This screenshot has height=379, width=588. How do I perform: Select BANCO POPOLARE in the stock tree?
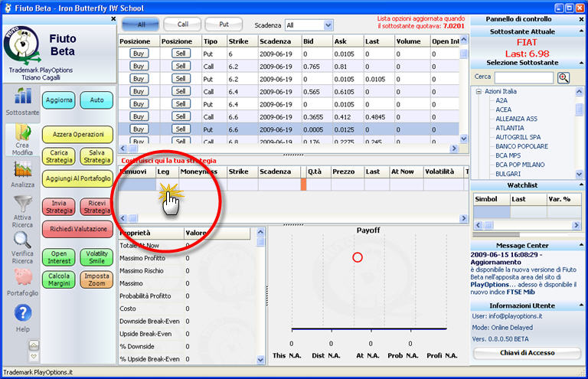tap(521, 146)
